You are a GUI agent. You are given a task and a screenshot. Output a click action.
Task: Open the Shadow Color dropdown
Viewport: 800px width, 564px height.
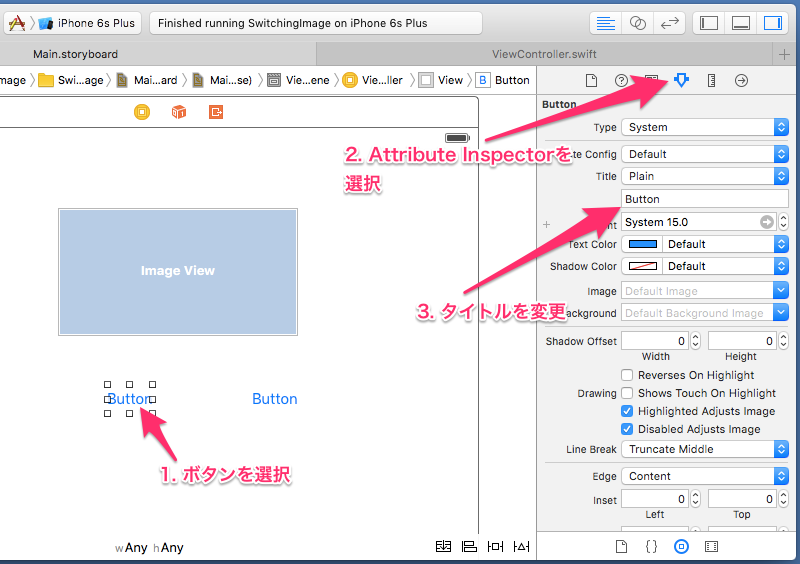725,266
